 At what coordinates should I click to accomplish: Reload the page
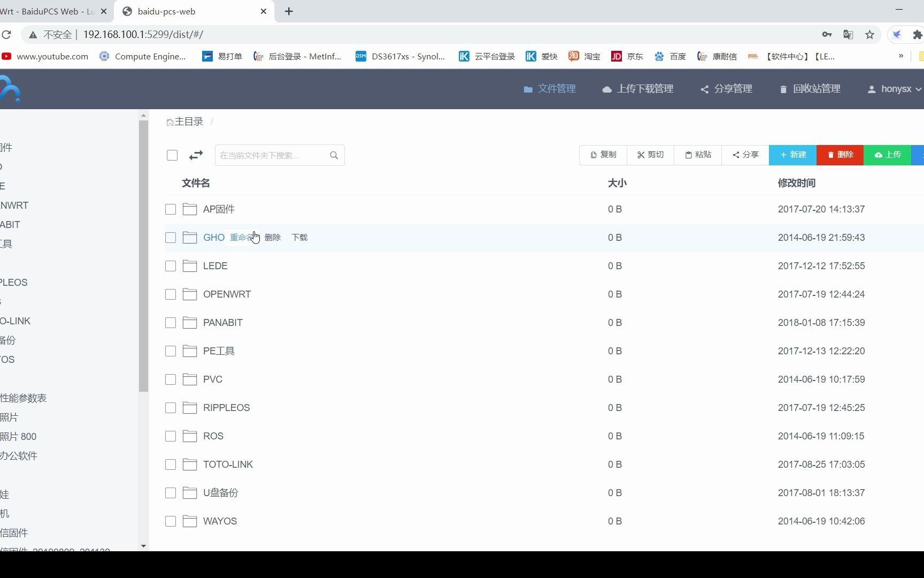(x=6, y=34)
